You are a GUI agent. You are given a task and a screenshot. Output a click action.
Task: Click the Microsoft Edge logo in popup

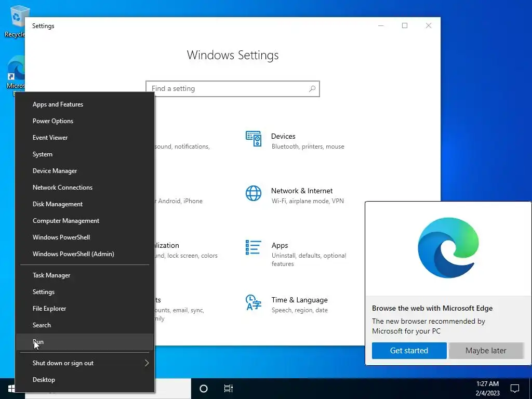[448, 248]
